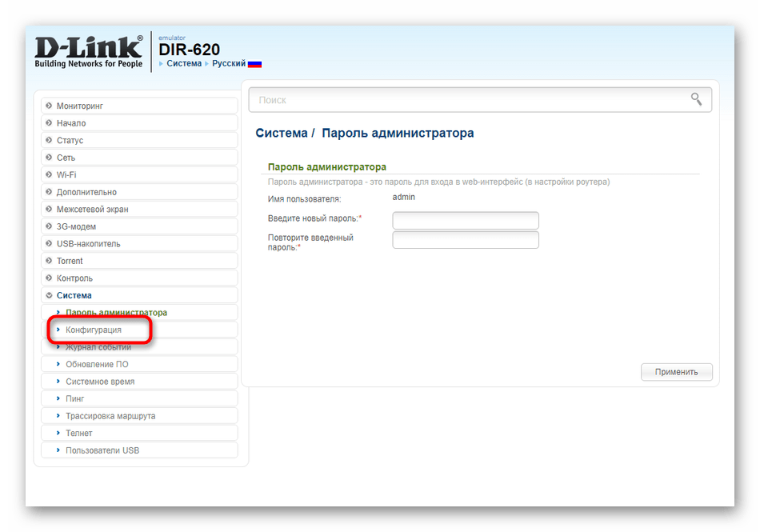
Task: Click the Russian flag language icon
Action: pyautogui.click(x=254, y=64)
